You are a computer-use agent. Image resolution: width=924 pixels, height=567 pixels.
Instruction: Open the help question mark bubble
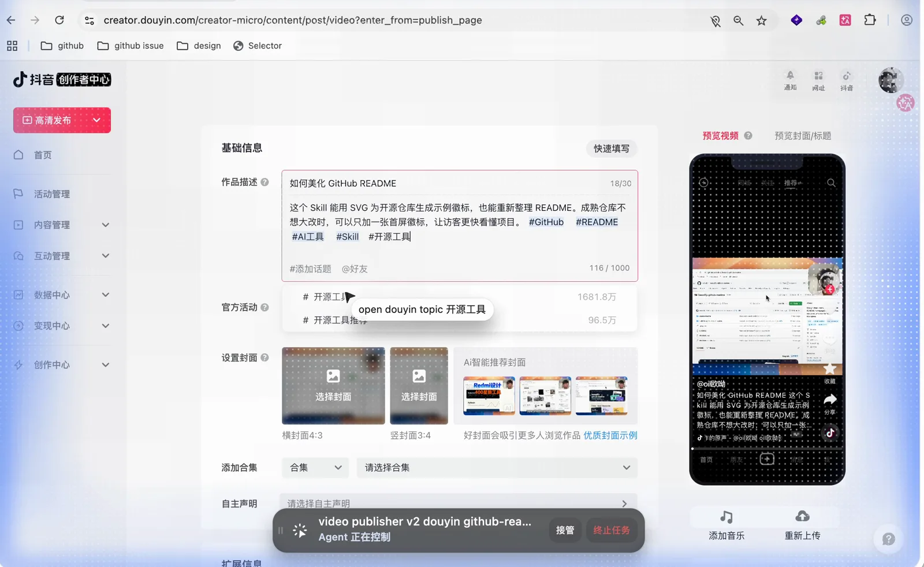coord(889,539)
